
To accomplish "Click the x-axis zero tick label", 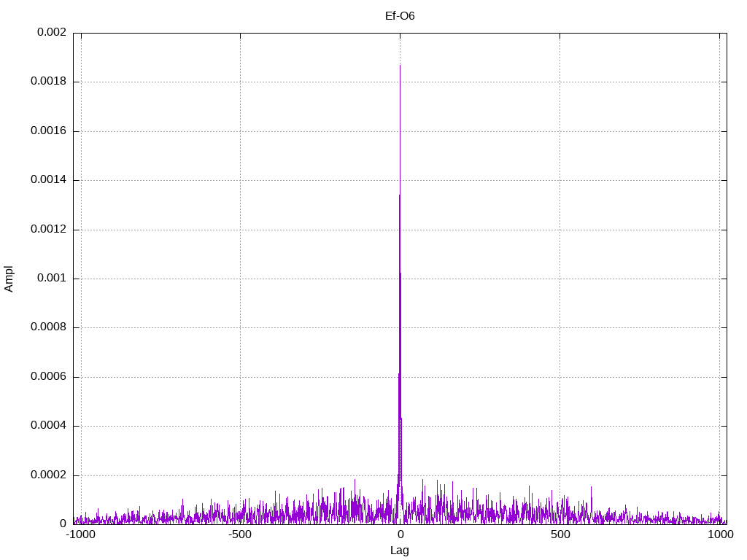I will 400,535.
